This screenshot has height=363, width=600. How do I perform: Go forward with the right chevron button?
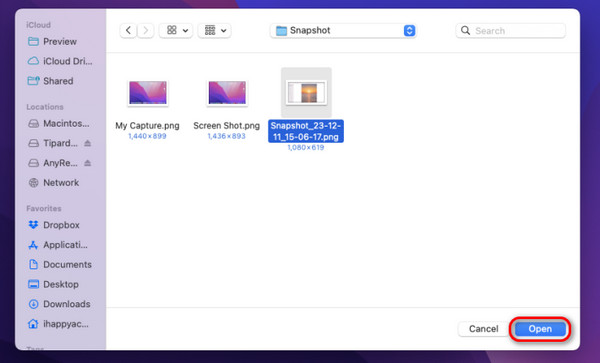click(x=145, y=30)
